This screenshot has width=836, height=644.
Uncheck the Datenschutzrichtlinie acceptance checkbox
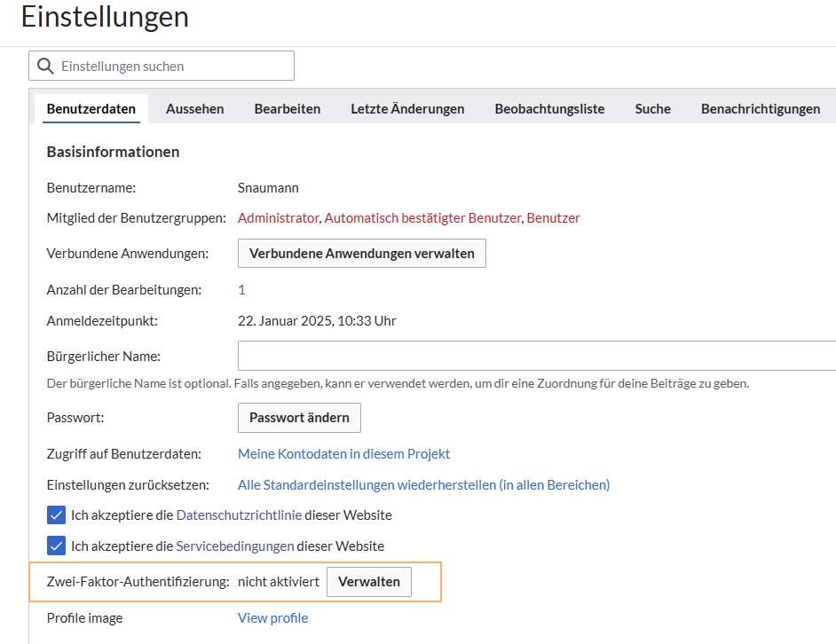56,515
